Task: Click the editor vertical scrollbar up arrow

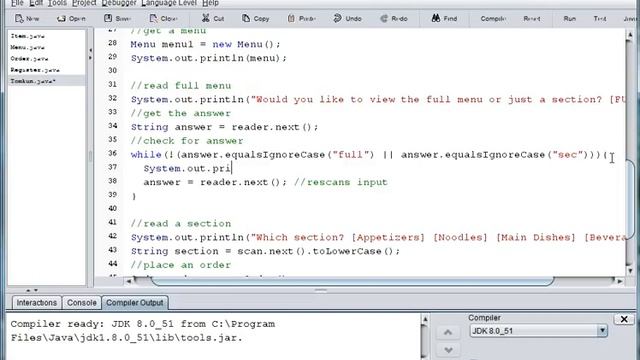Action: pos(630,35)
